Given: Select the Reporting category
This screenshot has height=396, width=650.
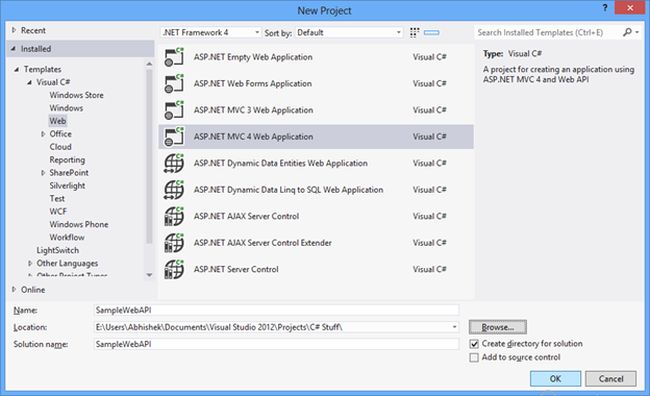Looking at the screenshot, I should (67, 160).
